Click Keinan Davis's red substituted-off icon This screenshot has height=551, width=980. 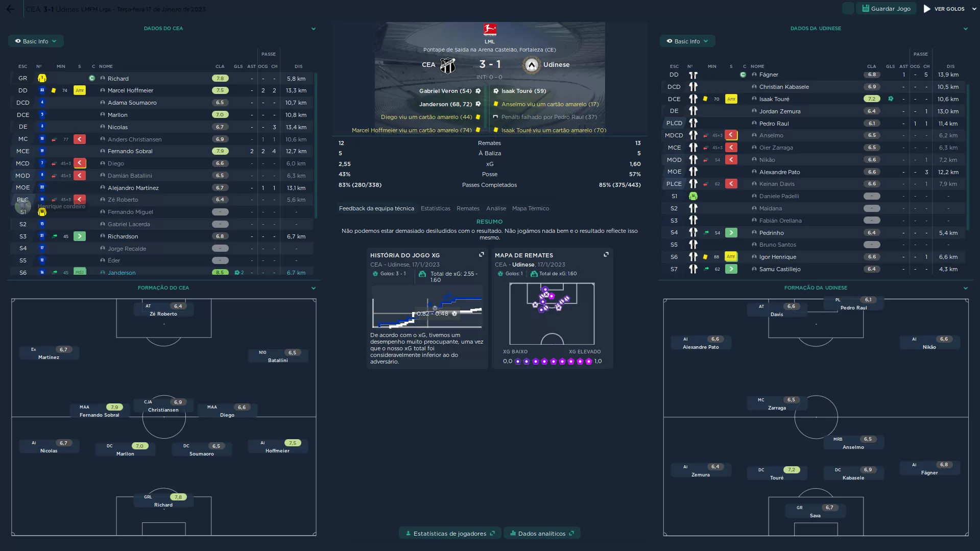tap(731, 184)
